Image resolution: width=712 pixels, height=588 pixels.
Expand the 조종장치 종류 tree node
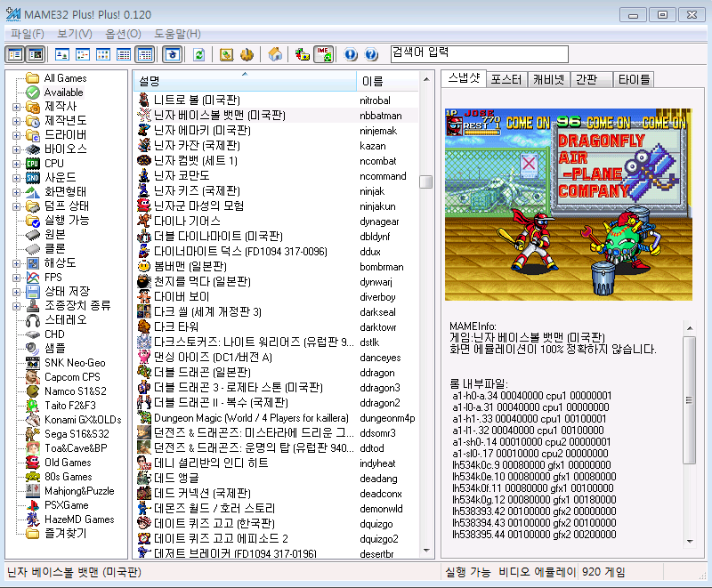coord(16,306)
